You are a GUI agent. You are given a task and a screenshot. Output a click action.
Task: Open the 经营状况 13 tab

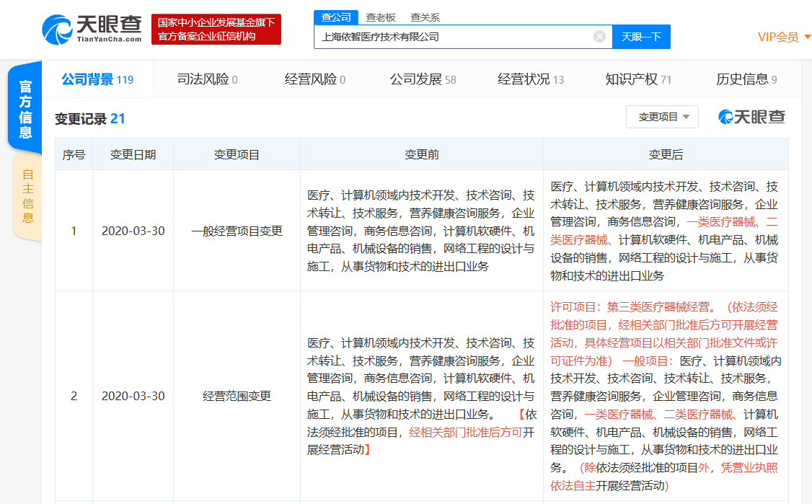pyautogui.click(x=531, y=79)
